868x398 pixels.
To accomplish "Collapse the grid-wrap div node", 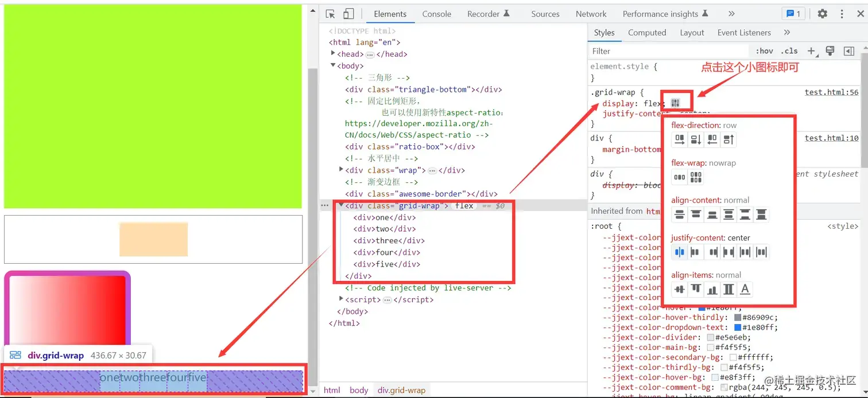I will 341,205.
